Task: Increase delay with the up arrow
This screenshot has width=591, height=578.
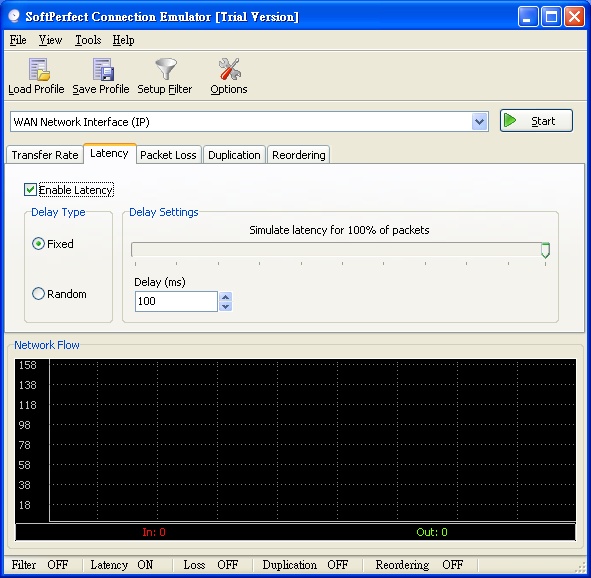Action: pyautogui.click(x=225, y=297)
